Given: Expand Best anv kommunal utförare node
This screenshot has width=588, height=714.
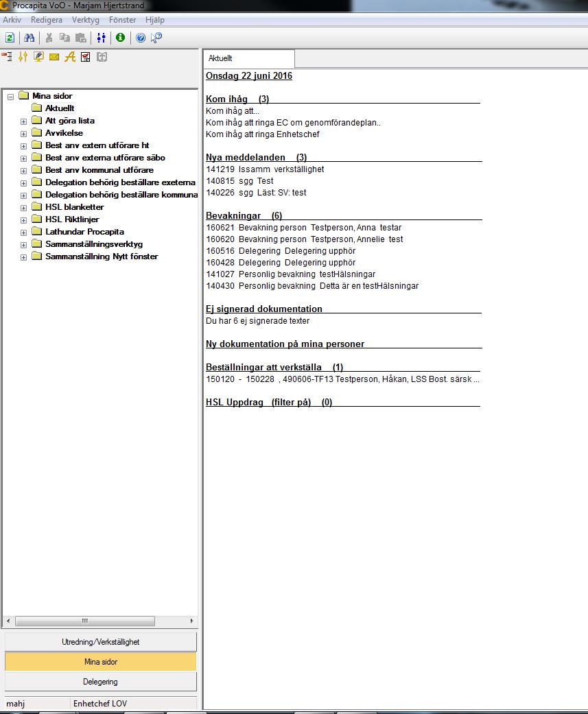Looking at the screenshot, I should tap(23, 171).
